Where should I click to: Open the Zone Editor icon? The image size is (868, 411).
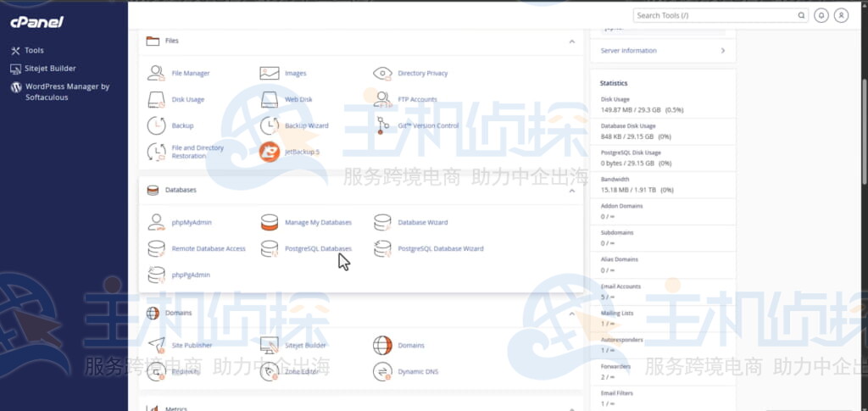pyautogui.click(x=270, y=372)
